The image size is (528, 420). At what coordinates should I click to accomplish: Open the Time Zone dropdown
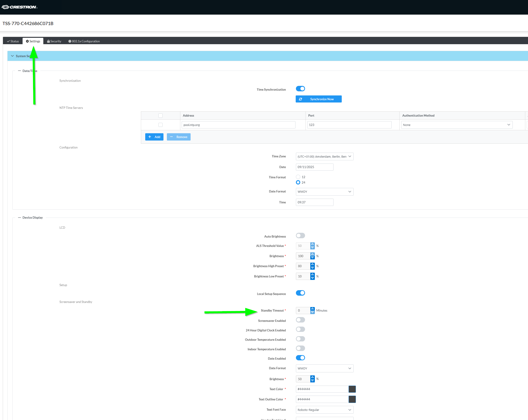324,156
